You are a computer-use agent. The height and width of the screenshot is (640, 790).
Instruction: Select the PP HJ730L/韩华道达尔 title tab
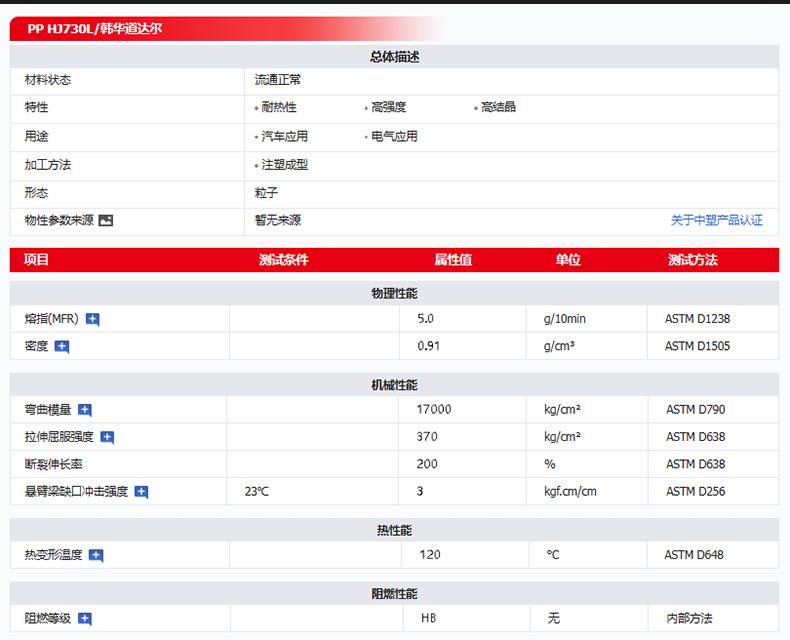[95, 29]
